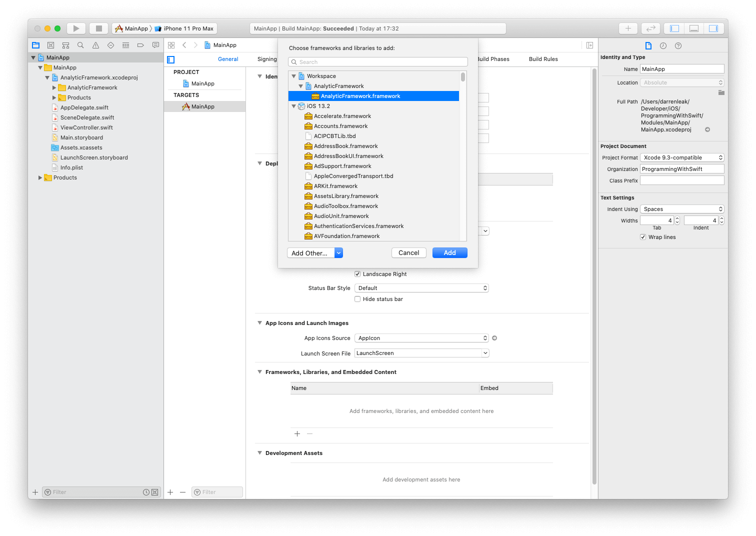Filter navigator by recently modified files
756x536 pixels.
click(146, 492)
